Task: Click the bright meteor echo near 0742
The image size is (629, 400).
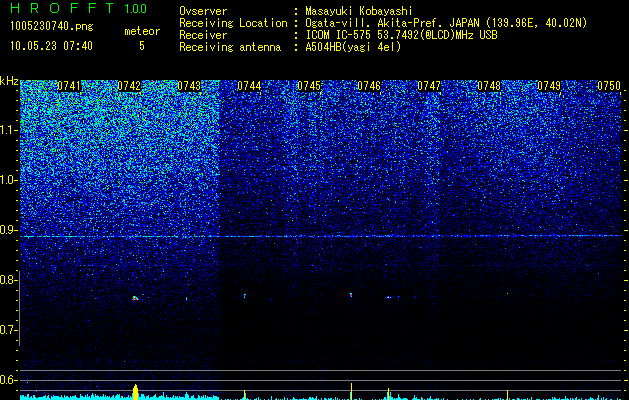Action: point(135,298)
